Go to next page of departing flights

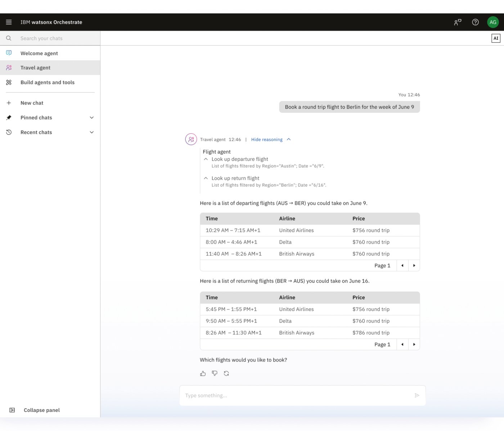coord(414,266)
